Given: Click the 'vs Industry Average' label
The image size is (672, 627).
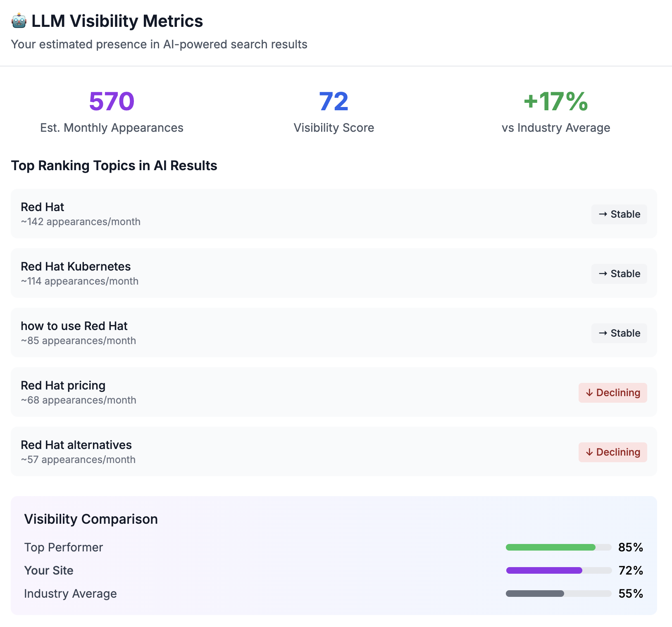Looking at the screenshot, I should tap(556, 128).
